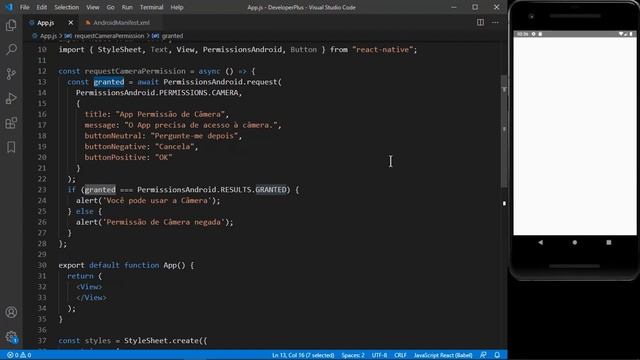Open Run and Debug view icon
The height and width of the screenshot is (360, 640).
(11, 98)
